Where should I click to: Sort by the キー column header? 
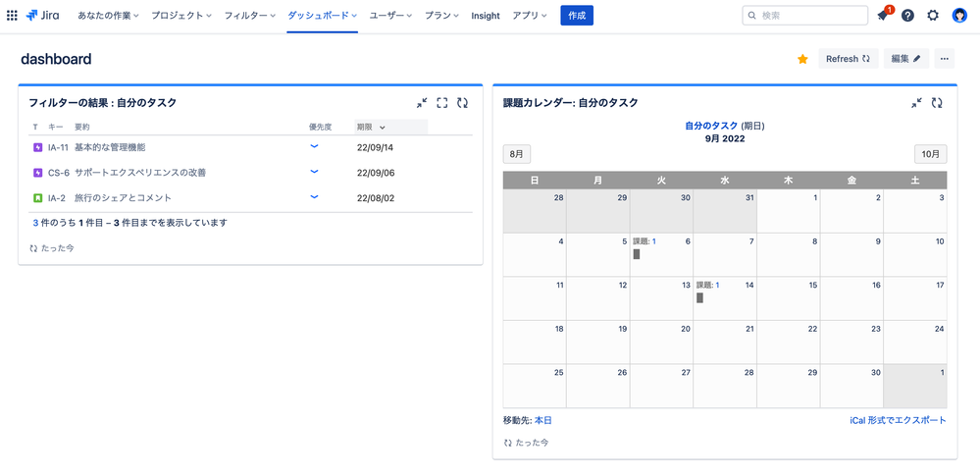(56, 127)
